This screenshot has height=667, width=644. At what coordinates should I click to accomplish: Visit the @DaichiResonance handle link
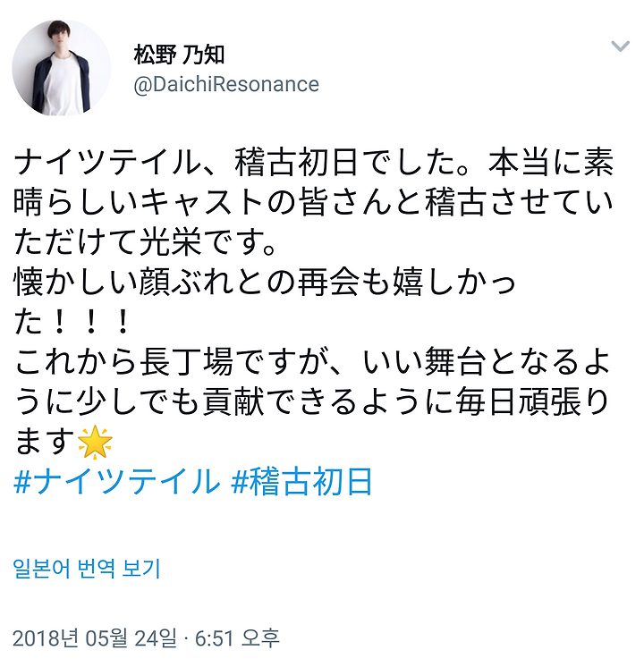pos(226,84)
